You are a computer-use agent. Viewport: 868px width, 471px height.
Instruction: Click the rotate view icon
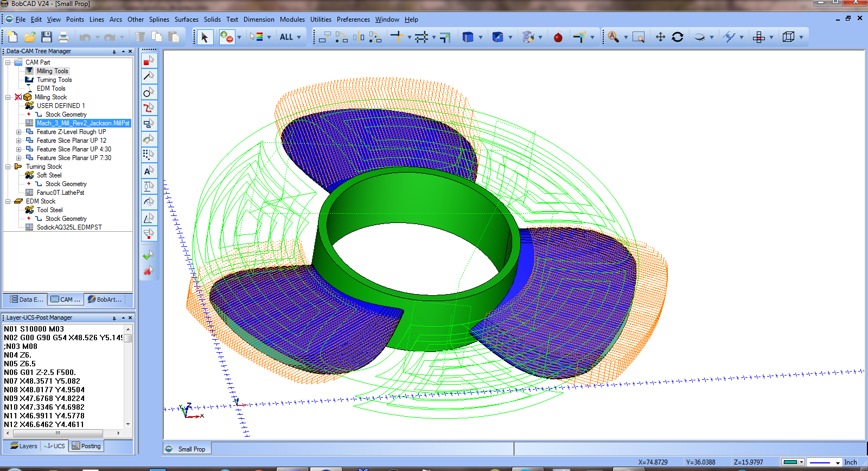678,37
